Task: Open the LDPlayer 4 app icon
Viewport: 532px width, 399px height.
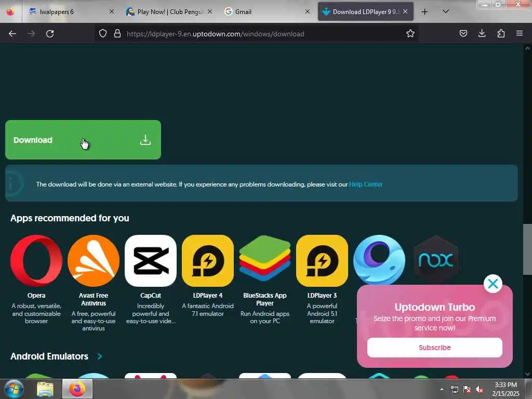Action: point(208,261)
